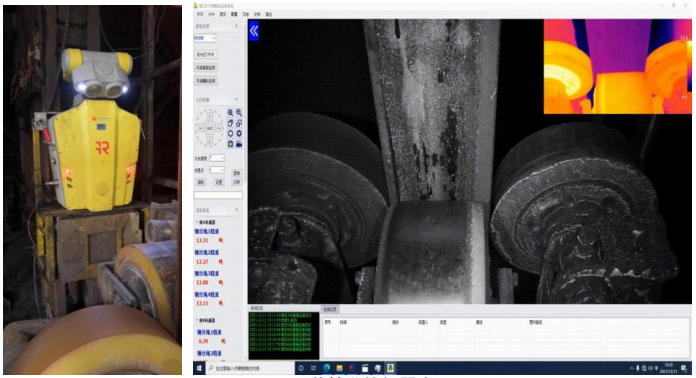Click the center button of the PTZ dial
696x378 pixels.
click(x=210, y=128)
